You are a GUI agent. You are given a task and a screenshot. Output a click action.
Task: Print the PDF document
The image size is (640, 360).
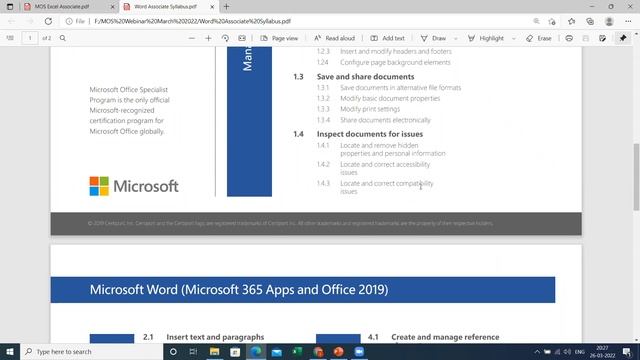pos(569,38)
